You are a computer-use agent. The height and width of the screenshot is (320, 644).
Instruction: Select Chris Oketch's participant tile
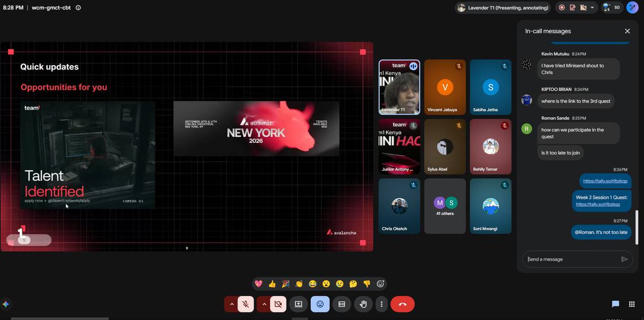tap(399, 206)
